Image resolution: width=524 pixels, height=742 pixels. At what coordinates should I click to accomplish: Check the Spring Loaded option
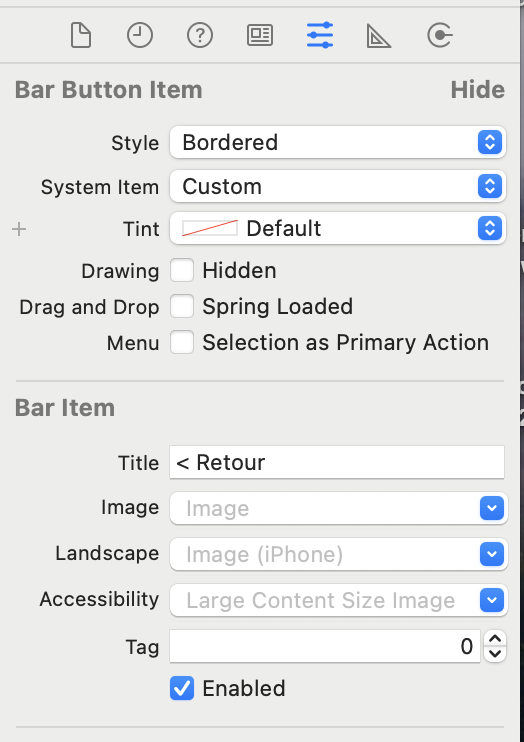pos(182,306)
